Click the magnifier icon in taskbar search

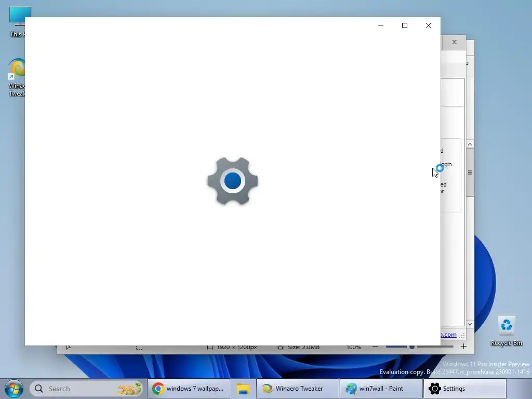39,389
